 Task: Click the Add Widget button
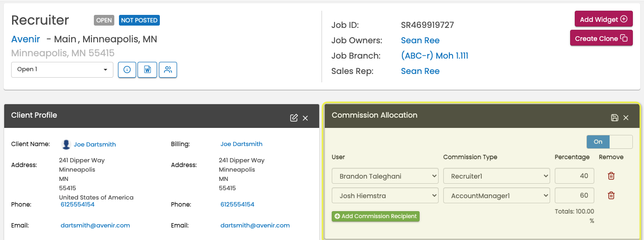click(x=603, y=20)
